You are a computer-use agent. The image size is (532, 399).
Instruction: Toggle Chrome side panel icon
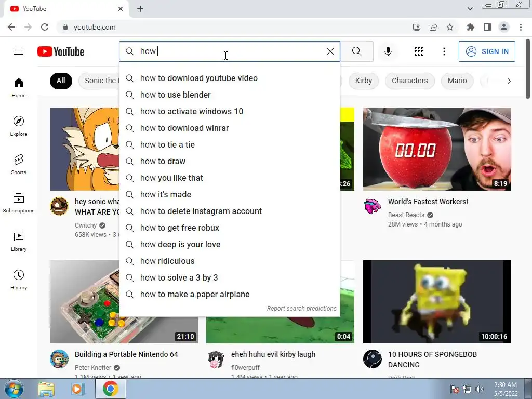pyautogui.click(x=487, y=27)
